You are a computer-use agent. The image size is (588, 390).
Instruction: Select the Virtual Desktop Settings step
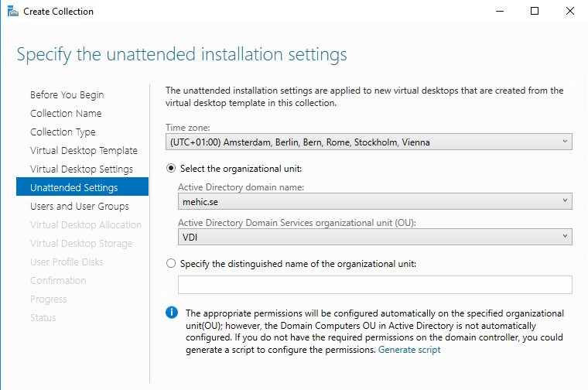[x=81, y=169]
